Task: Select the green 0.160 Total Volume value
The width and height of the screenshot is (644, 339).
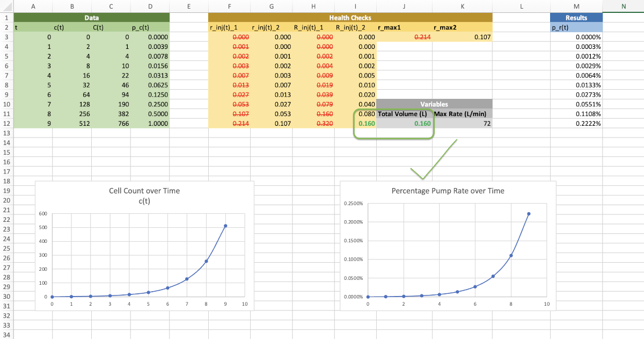Action: [x=405, y=124]
